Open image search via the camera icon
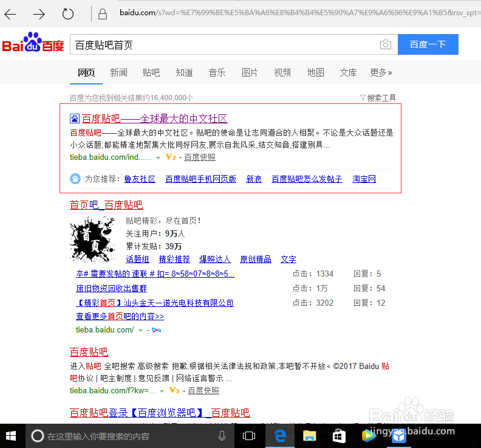The width and height of the screenshot is (481, 448). click(x=385, y=44)
